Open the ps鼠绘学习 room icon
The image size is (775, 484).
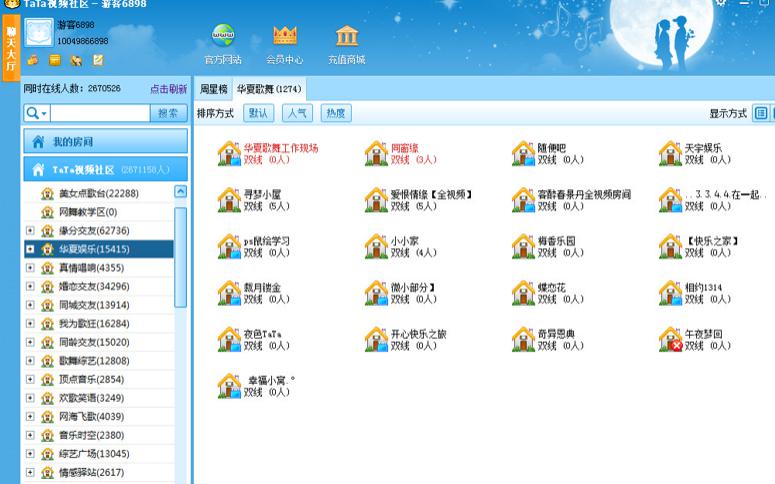click(229, 246)
